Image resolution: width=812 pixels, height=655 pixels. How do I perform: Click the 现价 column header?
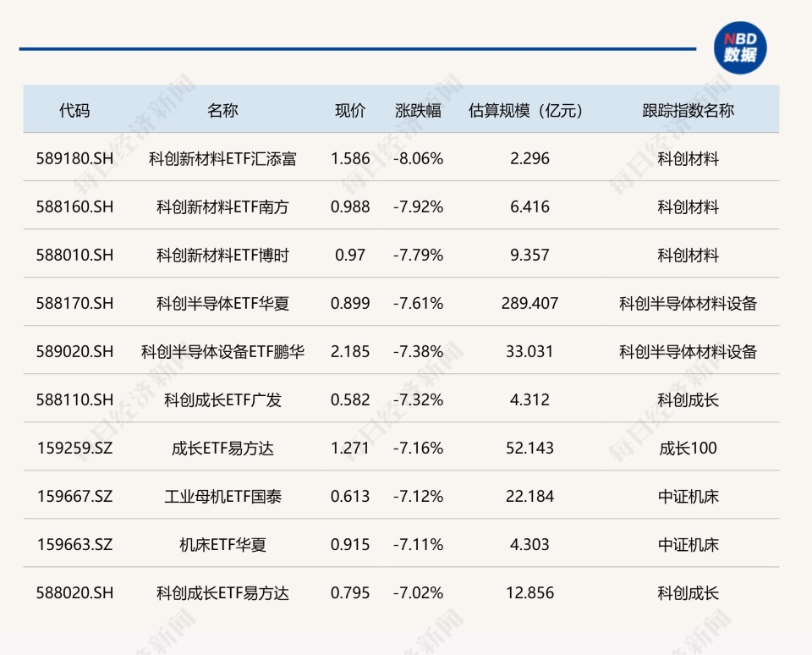(350, 110)
